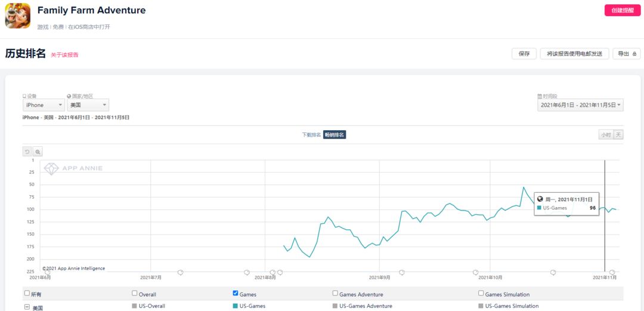This screenshot has width=644, height=311.
Task: Open the 美国 country dropdown
Action: 88,105
